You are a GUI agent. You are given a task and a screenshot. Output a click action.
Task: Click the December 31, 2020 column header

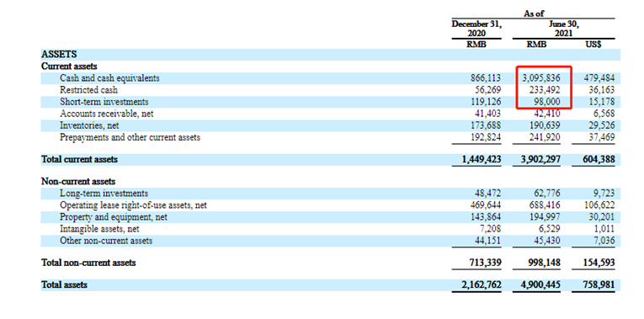[476, 29]
